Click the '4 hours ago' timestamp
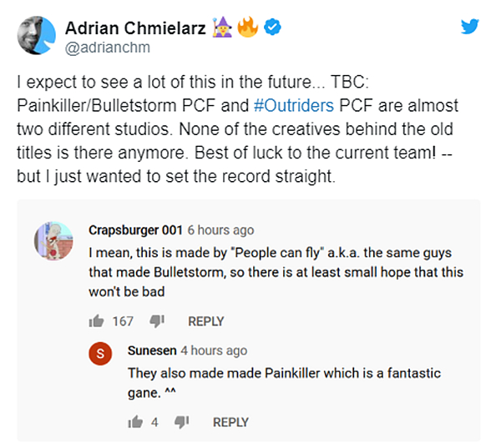 pos(214,350)
